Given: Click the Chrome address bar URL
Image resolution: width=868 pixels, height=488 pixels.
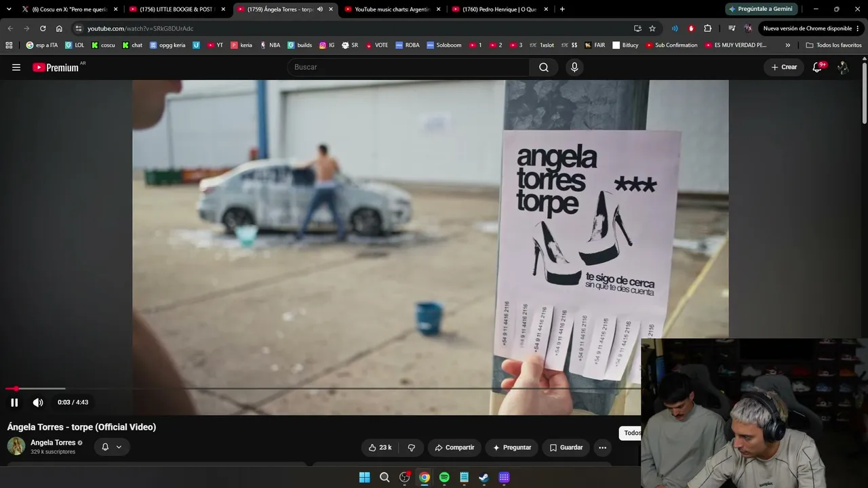Looking at the screenshot, I should [140, 28].
